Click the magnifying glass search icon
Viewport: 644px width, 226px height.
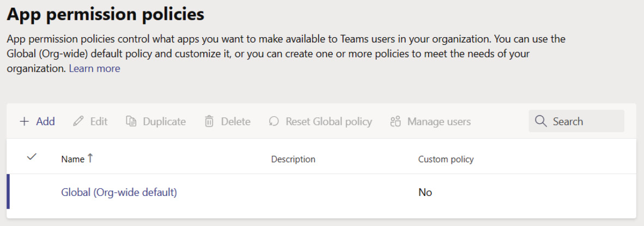[540, 121]
